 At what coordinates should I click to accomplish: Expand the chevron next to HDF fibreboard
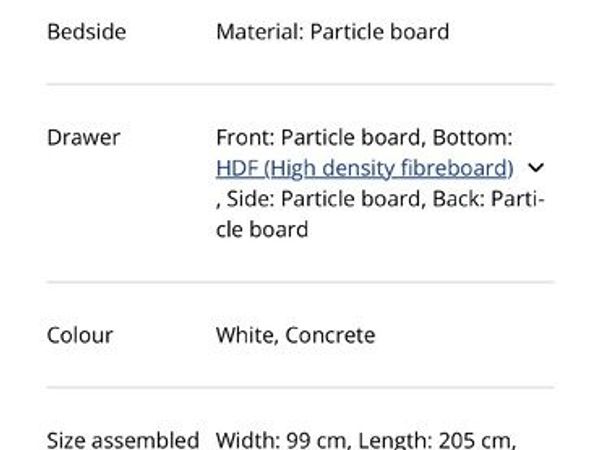535,168
